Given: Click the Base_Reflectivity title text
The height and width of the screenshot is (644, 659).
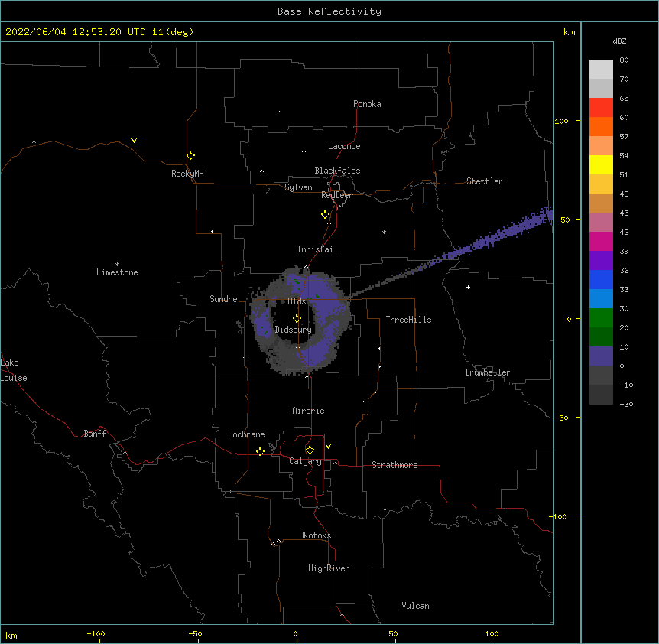Looking at the screenshot, I should [329, 11].
